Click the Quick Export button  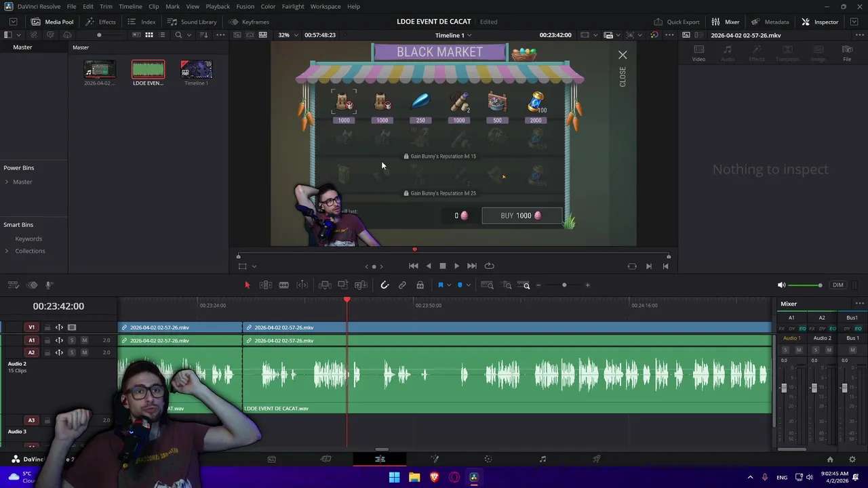[x=677, y=22]
